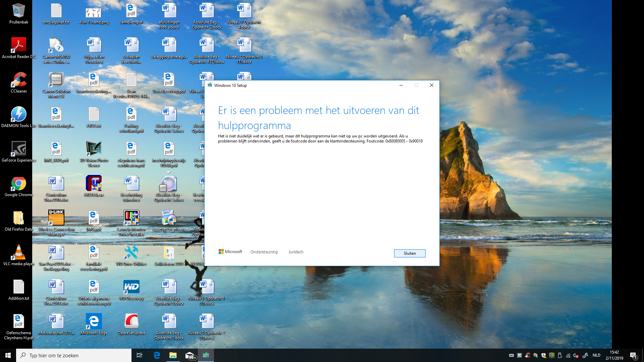The height and width of the screenshot is (362, 644).
Task: Select the Oefenschema Cleynhens H.pdf file
Action: [19, 327]
